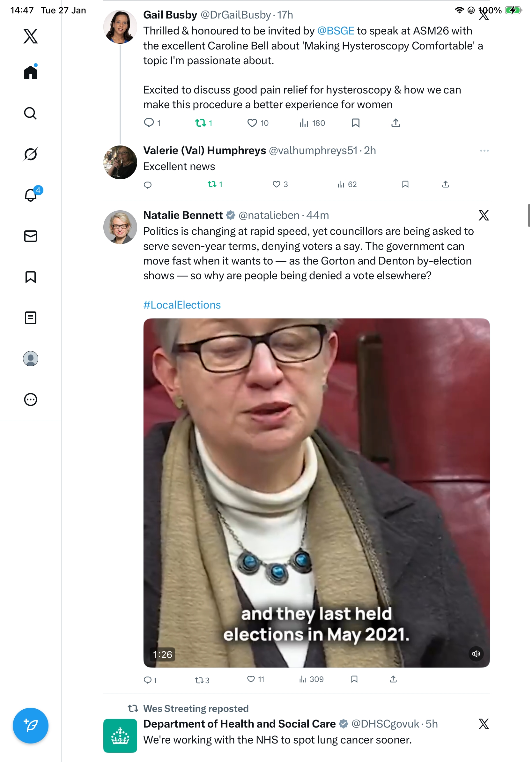Image resolution: width=532 pixels, height=762 pixels.
Task: Toggle like on Gail Busby's post
Action: click(x=252, y=123)
